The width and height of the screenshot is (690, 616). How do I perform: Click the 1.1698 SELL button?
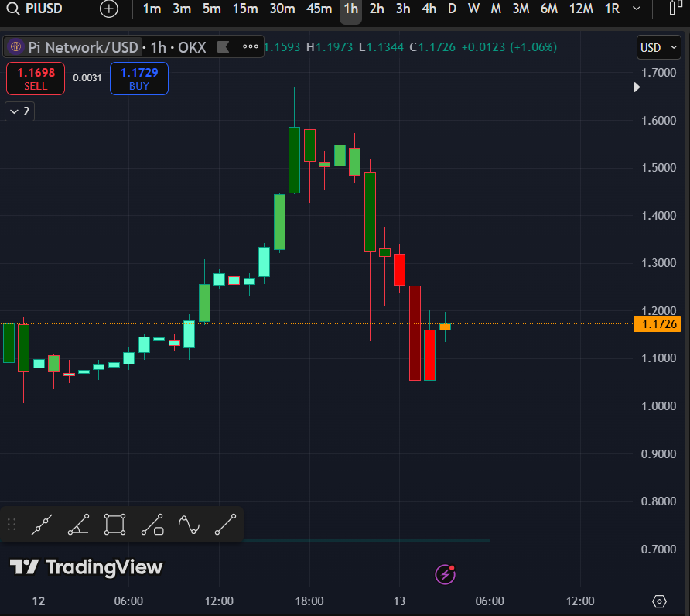[x=36, y=78]
